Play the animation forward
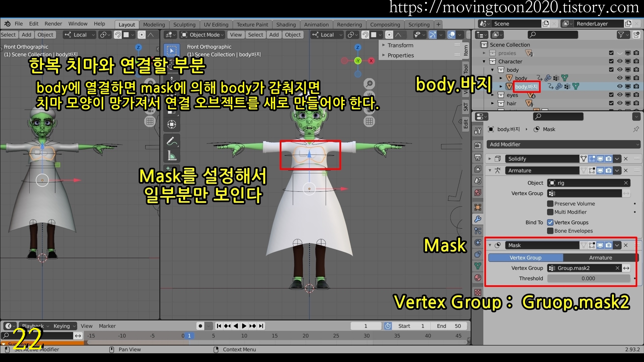Viewport: 644px width, 362px height. point(244,326)
